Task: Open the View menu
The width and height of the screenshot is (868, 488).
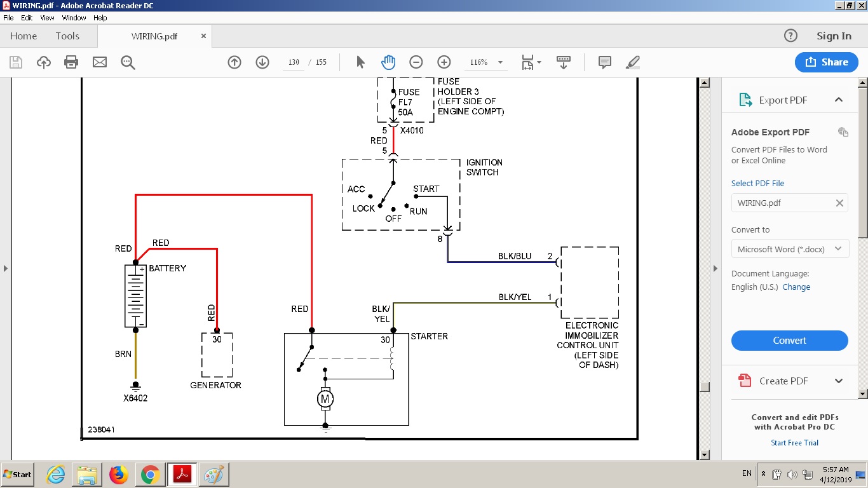Action: [47, 18]
